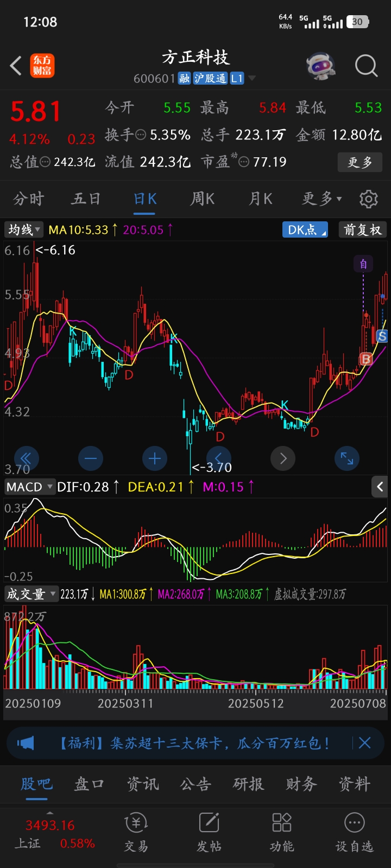The height and width of the screenshot is (868, 391).
Task: Open the 东方财富 logo icon
Action: [42, 66]
